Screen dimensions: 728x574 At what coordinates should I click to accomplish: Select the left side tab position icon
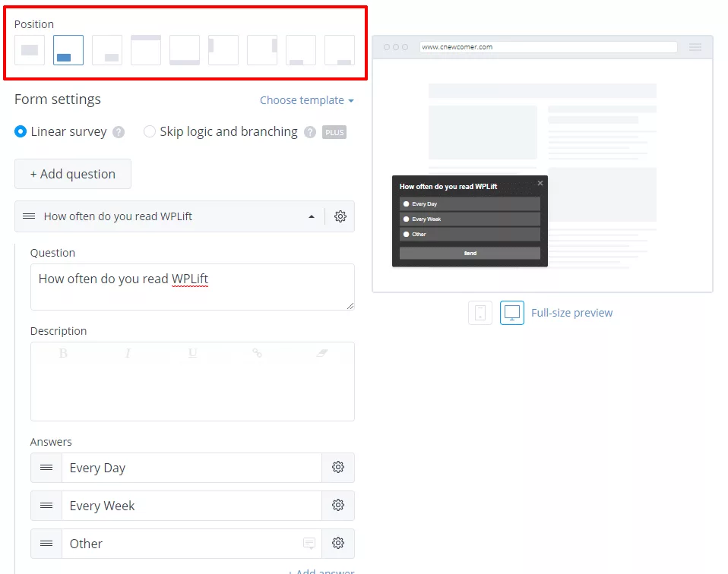tap(223, 50)
